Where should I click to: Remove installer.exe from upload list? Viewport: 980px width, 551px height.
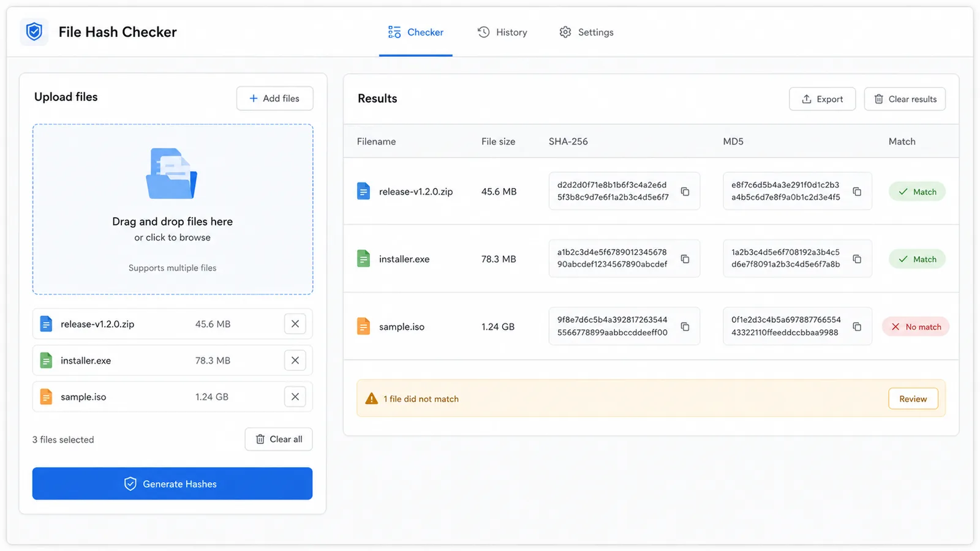pyautogui.click(x=295, y=361)
